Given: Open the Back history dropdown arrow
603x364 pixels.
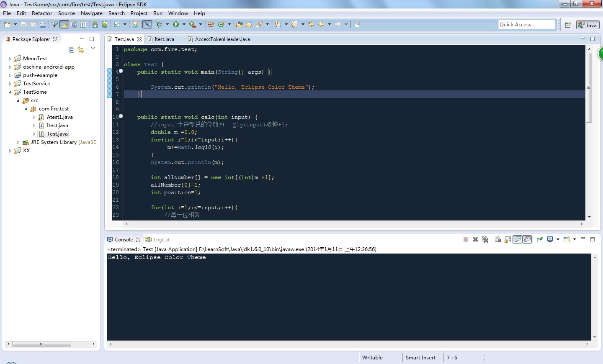Looking at the screenshot, I should click(x=329, y=24).
